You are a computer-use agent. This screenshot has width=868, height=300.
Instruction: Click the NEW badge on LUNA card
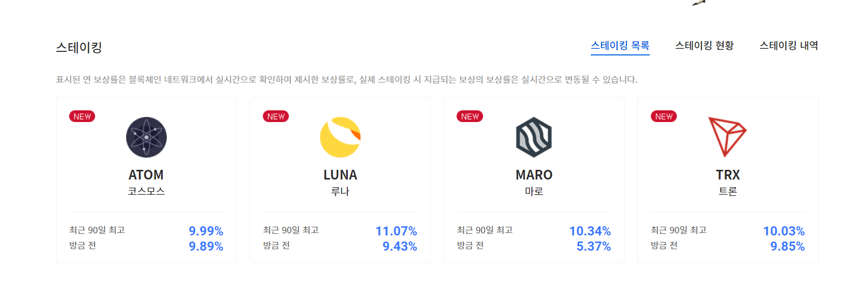click(x=276, y=116)
